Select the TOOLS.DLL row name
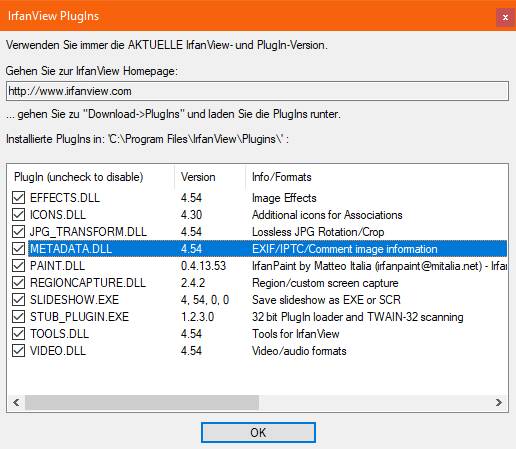The image size is (516, 449). 59,334
